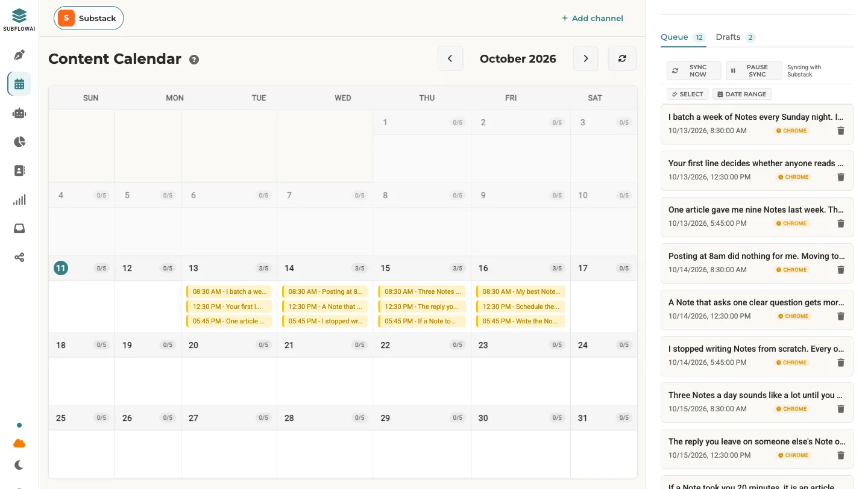Delete the 'I stopped writing Notes from scratch' item
This screenshot has width=868, height=489.
coord(841,363)
